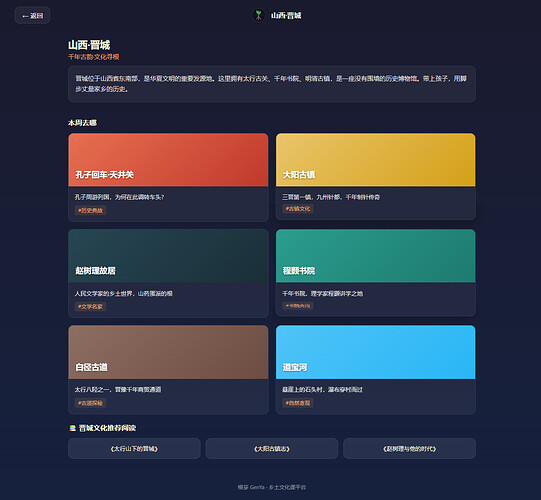
Task: Click the description 孔子周游列国,为何在此调转车头?
Action: coord(119,197)
